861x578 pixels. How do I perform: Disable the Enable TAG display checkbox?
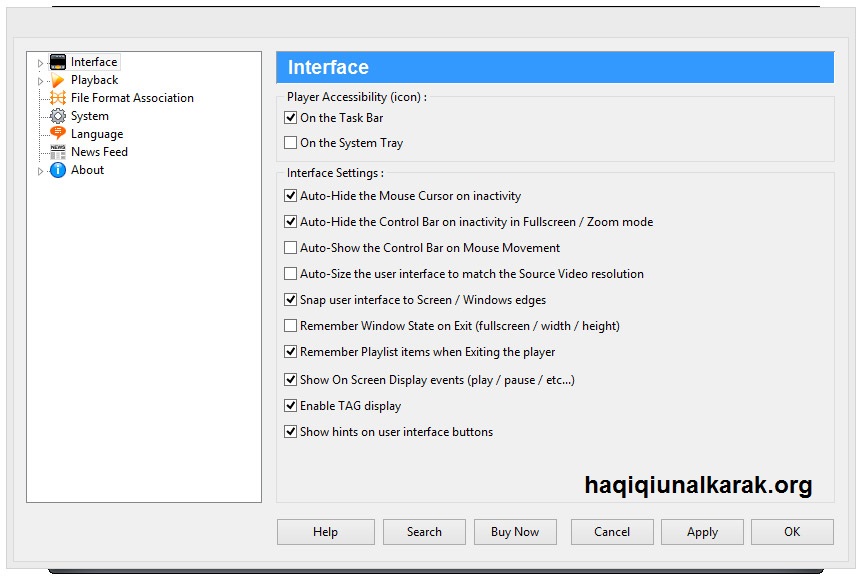tap(290, 406)
